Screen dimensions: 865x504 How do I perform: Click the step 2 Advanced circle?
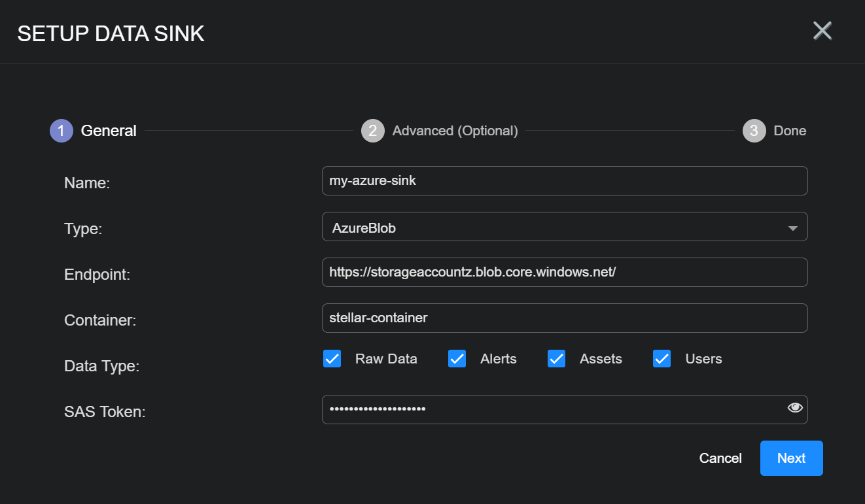(372, 131)
